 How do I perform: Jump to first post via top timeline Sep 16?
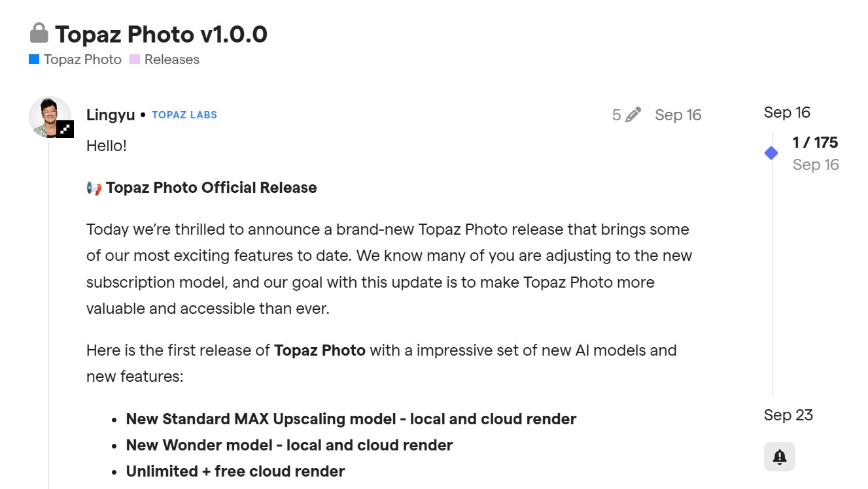click(x=787, y=112)
